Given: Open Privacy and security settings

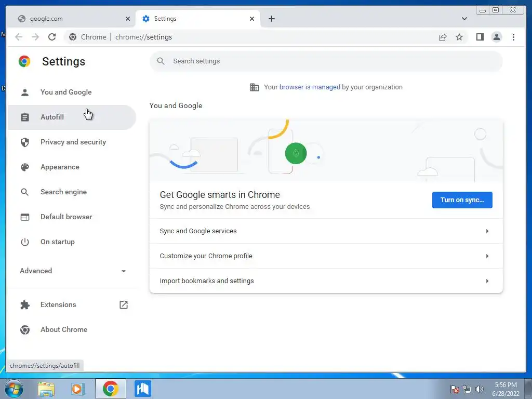Looking at the screenshot, I should 72,142.
